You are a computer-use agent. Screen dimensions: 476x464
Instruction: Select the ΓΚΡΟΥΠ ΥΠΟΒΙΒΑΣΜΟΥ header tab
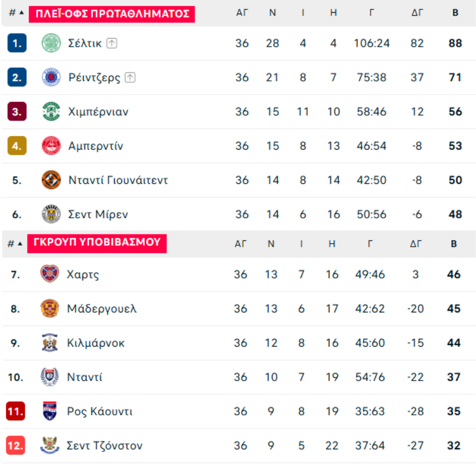[97, 243]
